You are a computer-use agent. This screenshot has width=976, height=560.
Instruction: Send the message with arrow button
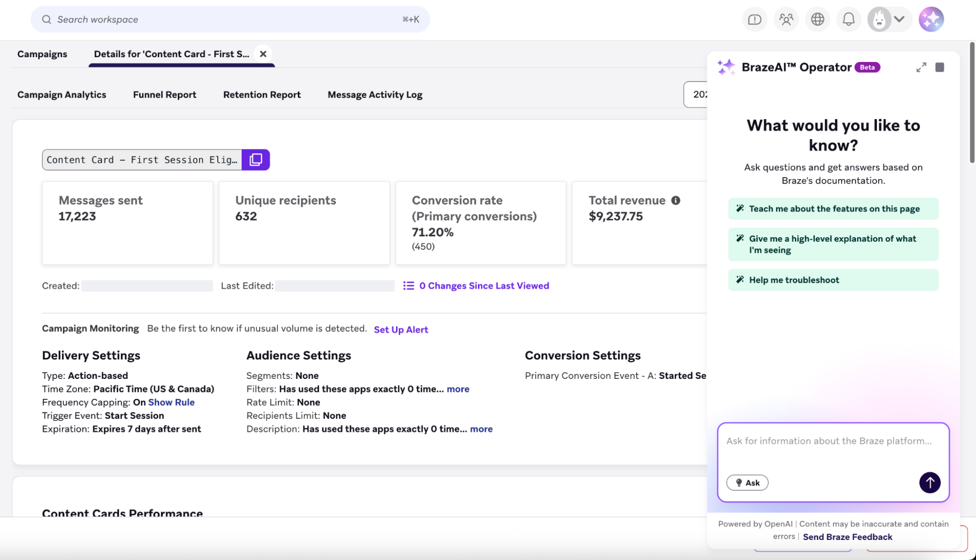tap(930, 482)
